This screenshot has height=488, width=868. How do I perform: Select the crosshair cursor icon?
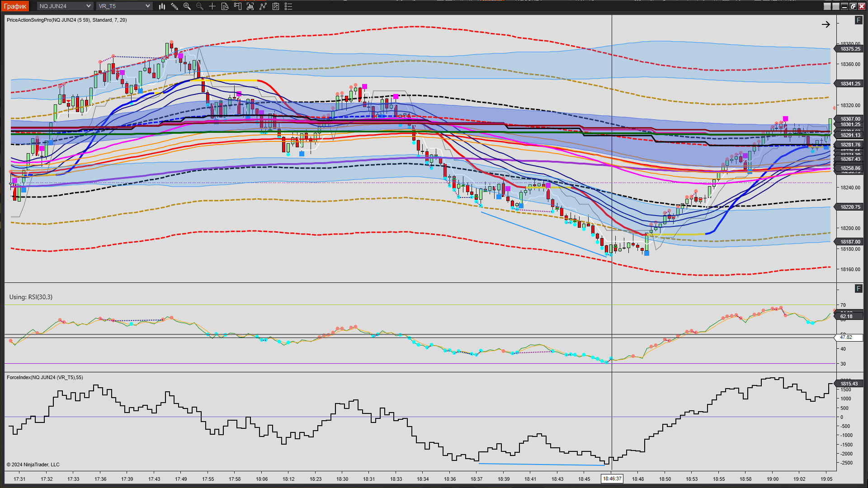(x=212, y=6)
